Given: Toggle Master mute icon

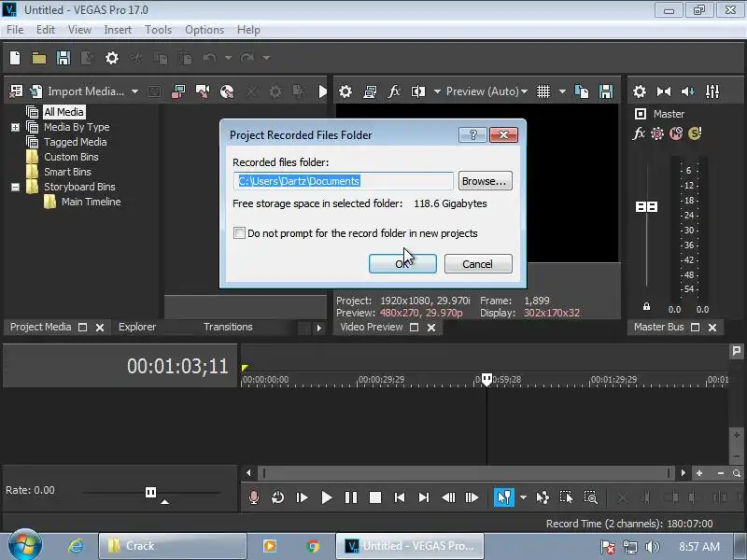Looking at the screenshot, I should [x=676, y=133].
